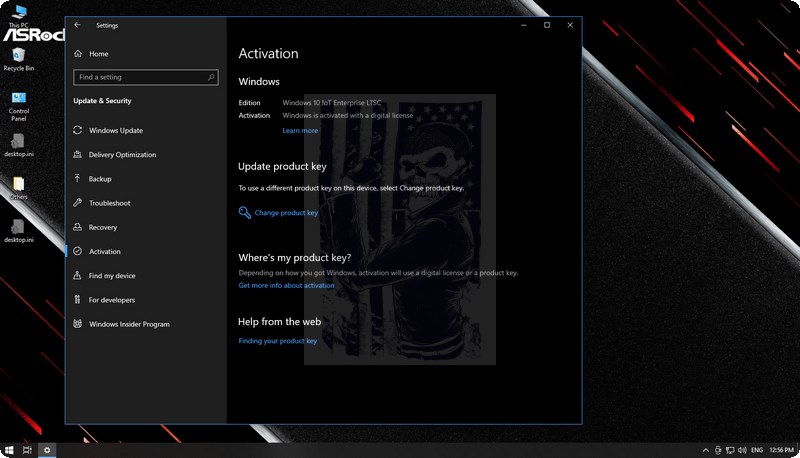Click the ENG language indicator
The width and height of the screenshot is (800, 458).
tap(757, 450)
